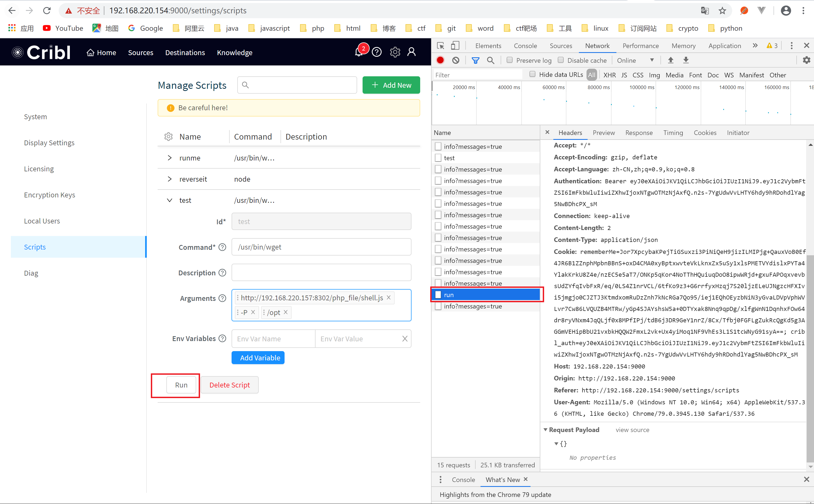This screenshot has height=504, width=814.
Task: Click the help question mark icon in header
Action: pyautogui.click(x=377, y=52)
